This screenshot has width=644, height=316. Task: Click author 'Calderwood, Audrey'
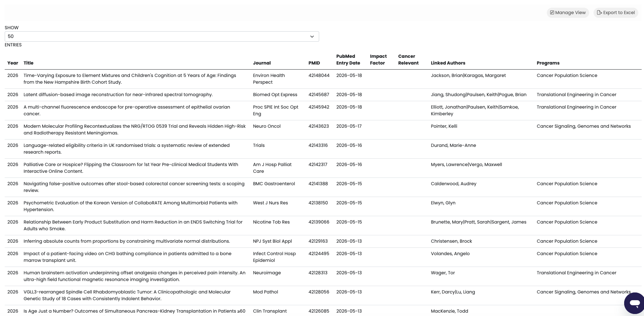pos(454,184)
